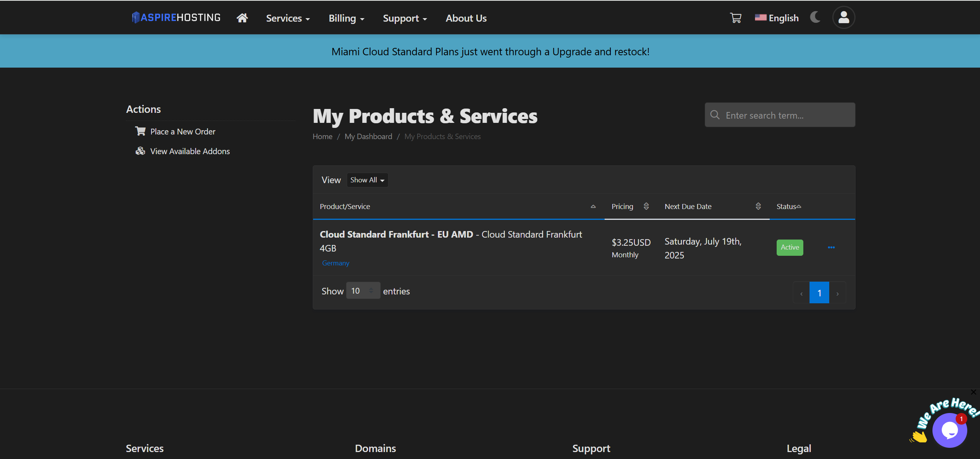Go to My Dashboard breadcrumb
The image size is (980, 459).
[368, 136]
